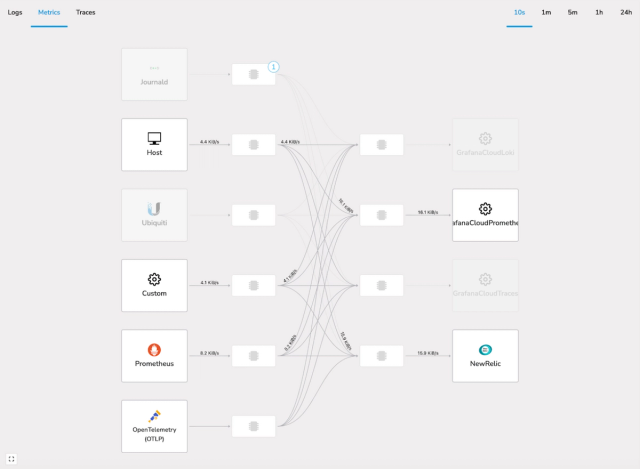Click the GrafanaCloudTraces destination node
The image size is (640, 469).
click(485, 285)
